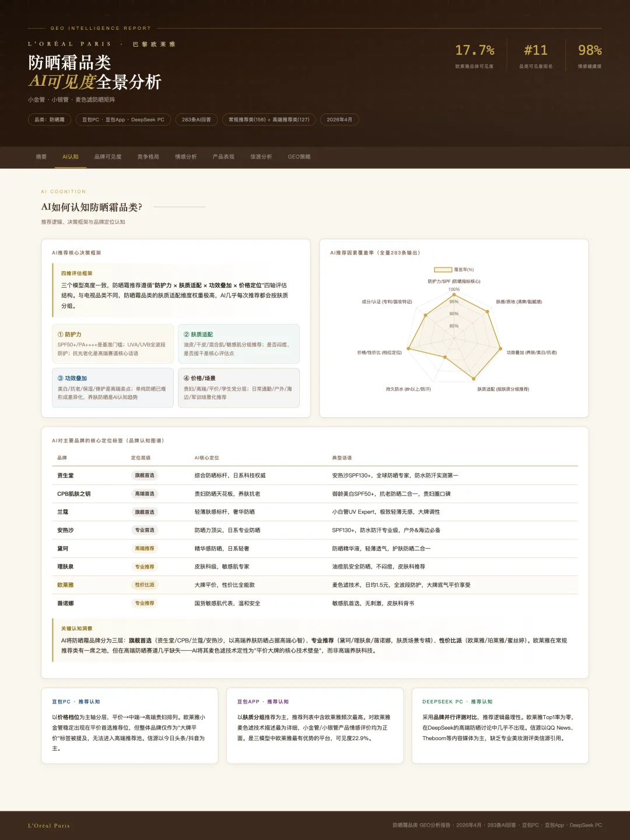Select the ① 防护力 framework card

pos(113,344)
